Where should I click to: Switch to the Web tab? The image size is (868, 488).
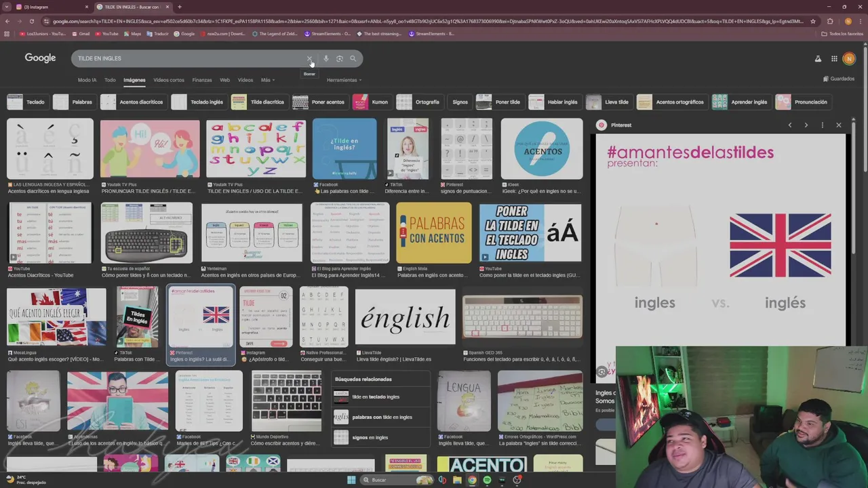(224, 80)
